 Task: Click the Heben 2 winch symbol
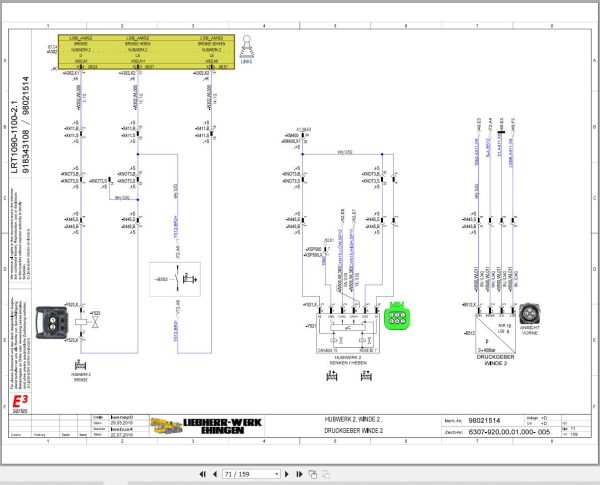click(x=366, y=376)
